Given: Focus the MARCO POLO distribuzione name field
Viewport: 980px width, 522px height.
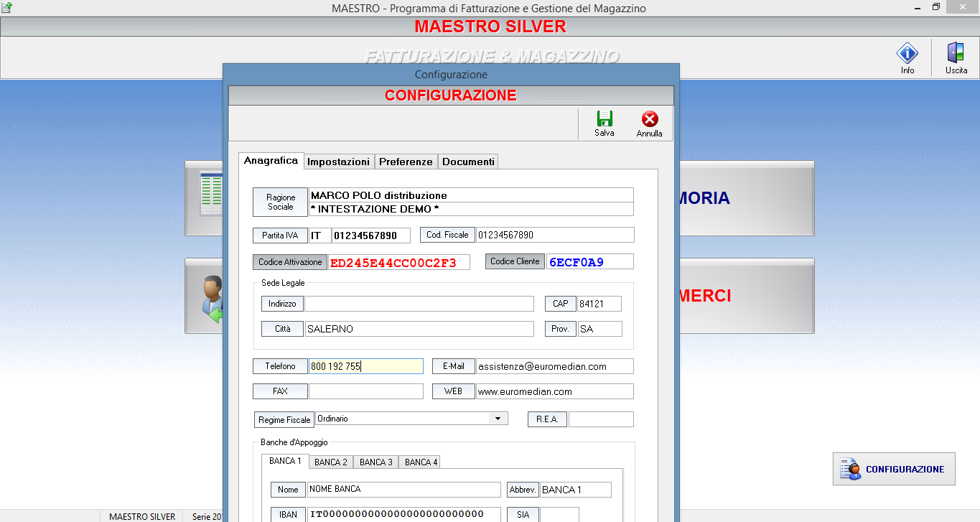Looking at the screenshot, I should pyautogui.click(x=472, y=195).
